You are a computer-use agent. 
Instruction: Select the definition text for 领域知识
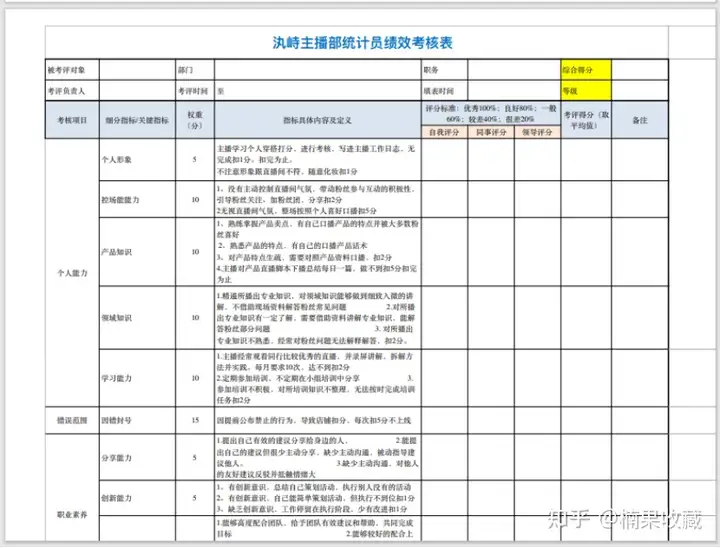[318, 317]
